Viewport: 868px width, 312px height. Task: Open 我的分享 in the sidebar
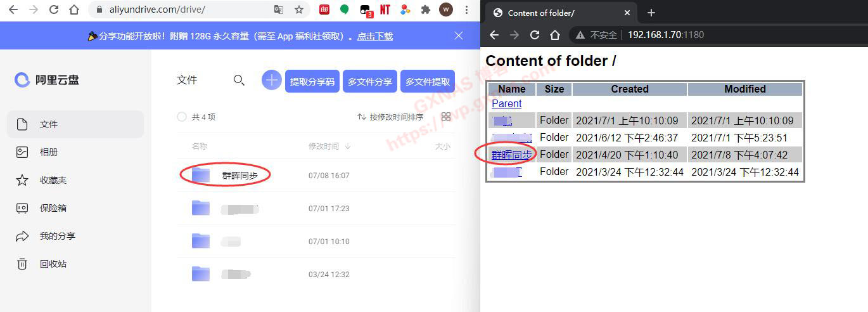tap(75, 236)
